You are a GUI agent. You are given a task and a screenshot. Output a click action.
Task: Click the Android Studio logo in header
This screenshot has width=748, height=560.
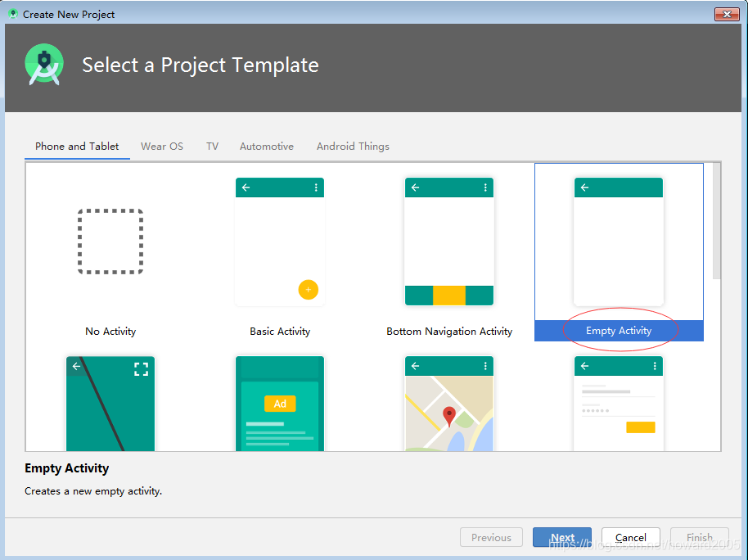coord(44,65)
